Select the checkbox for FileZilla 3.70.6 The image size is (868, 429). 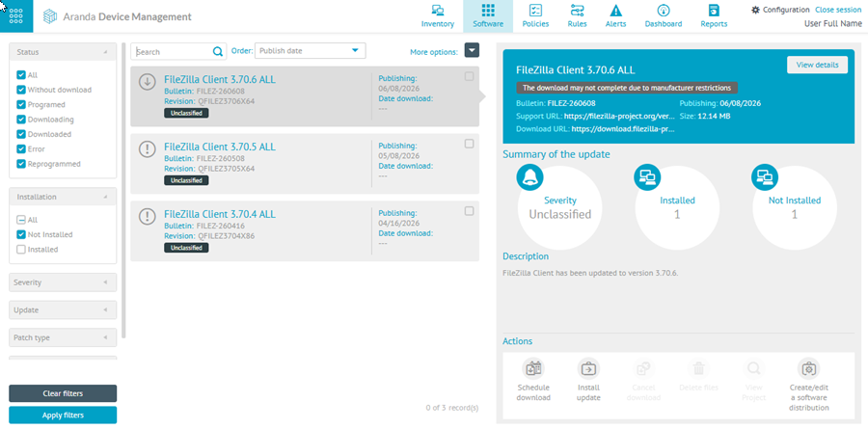tap(469, 76)
